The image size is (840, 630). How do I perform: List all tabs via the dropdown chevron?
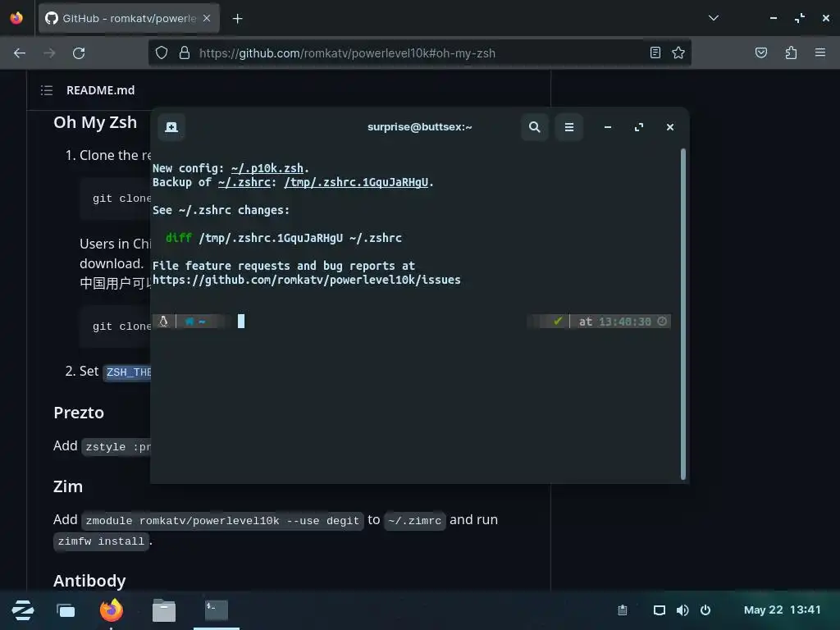pos(713,18)
